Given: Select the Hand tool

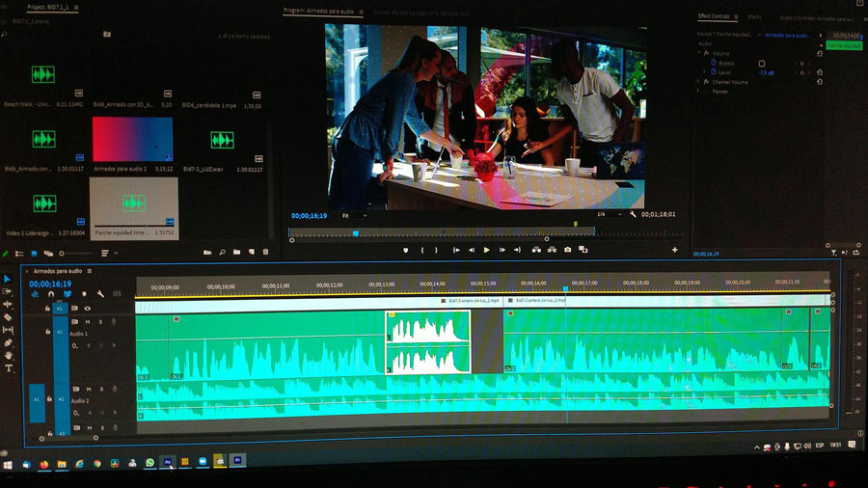Looking at the screenshot, I should click(x=9, y=355).
